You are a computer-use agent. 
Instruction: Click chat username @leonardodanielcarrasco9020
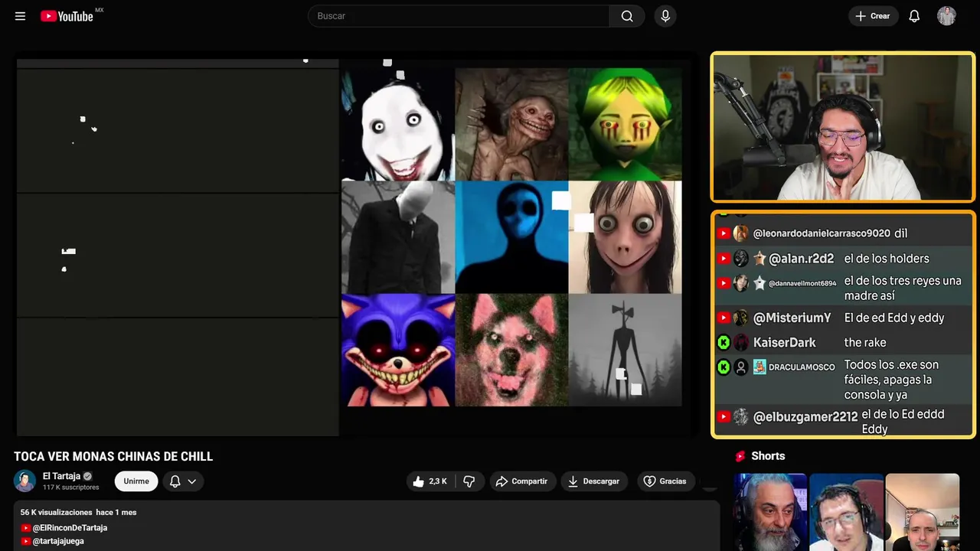coord(822,233)
